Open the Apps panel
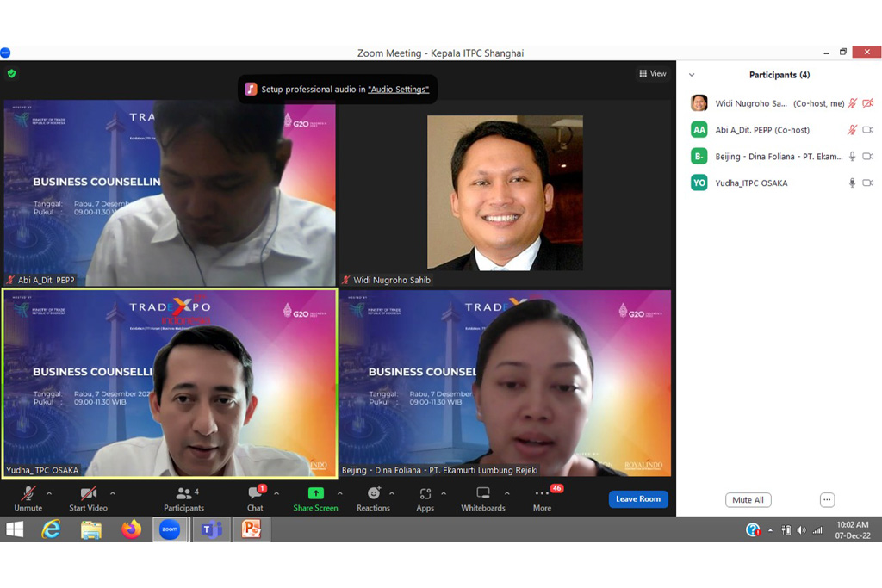The image size is (882, 588). (x=425, y=498)
